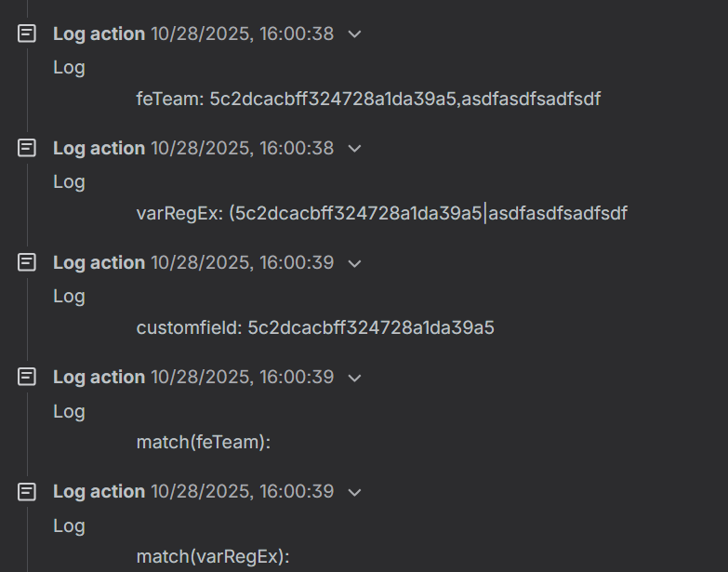Collapse the match(feTeam) Log action chevron

[353, 378]
